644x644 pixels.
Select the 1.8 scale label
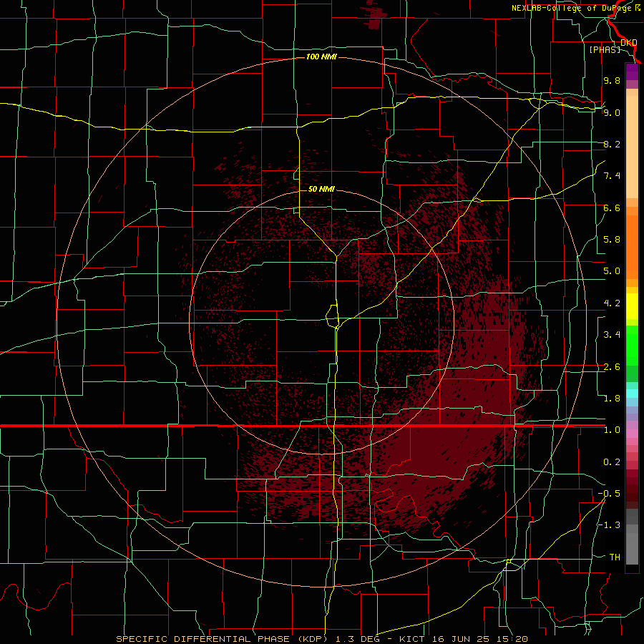click(612, 399)
